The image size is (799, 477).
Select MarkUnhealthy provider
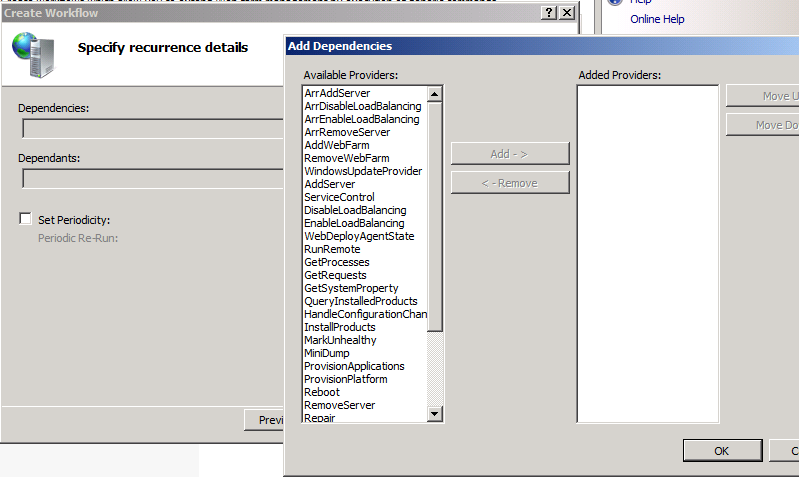coord(340,340)
